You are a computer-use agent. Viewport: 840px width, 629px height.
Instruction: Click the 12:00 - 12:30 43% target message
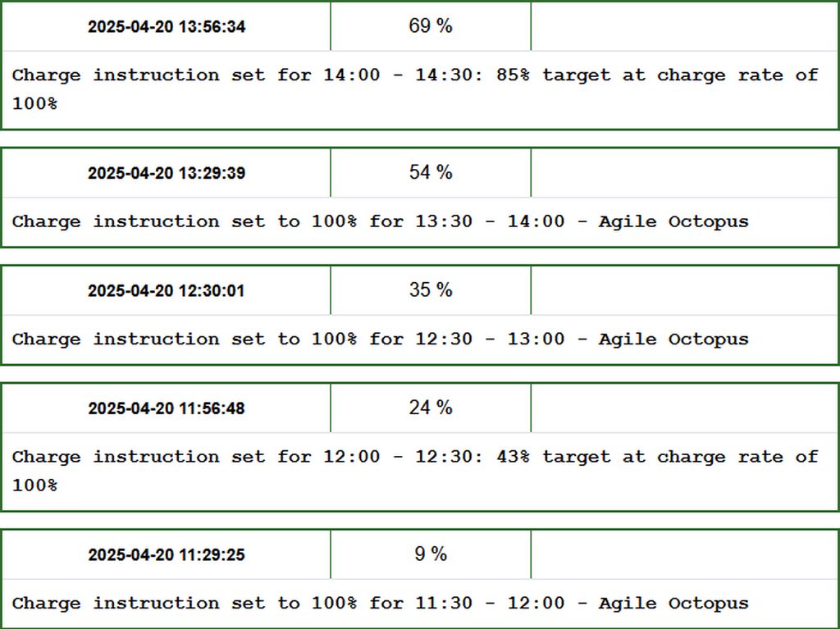415,471
